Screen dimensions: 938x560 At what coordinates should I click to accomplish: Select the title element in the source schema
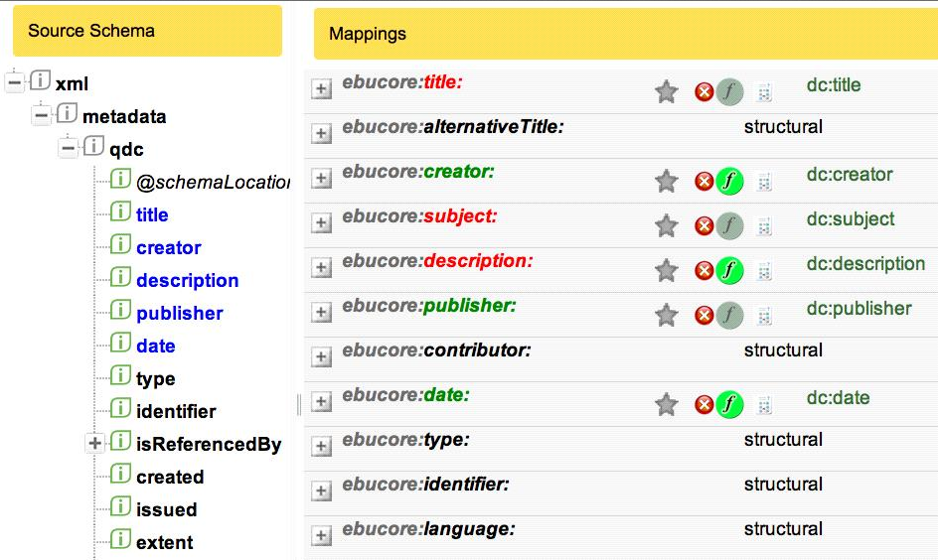click(x=152, y=214)
